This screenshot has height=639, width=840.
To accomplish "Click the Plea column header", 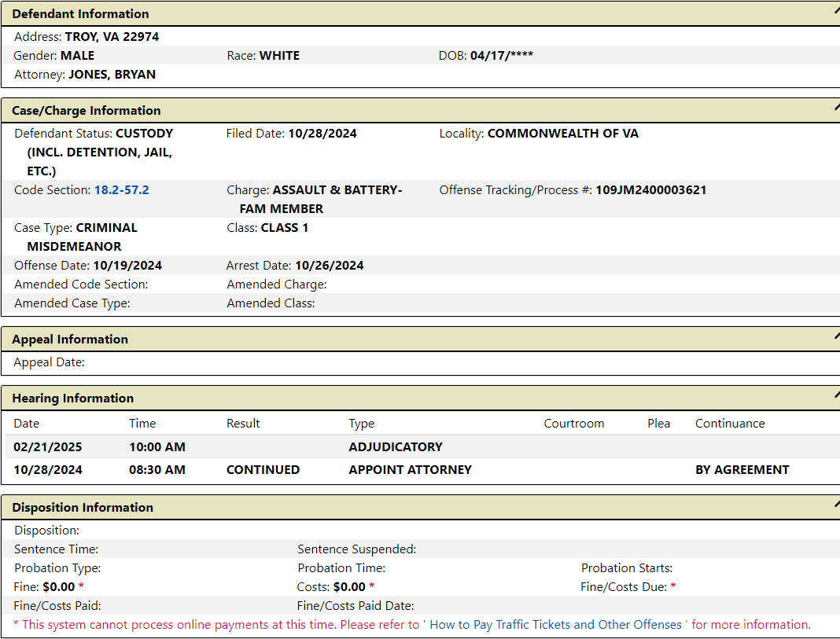I will click(658, 424).
